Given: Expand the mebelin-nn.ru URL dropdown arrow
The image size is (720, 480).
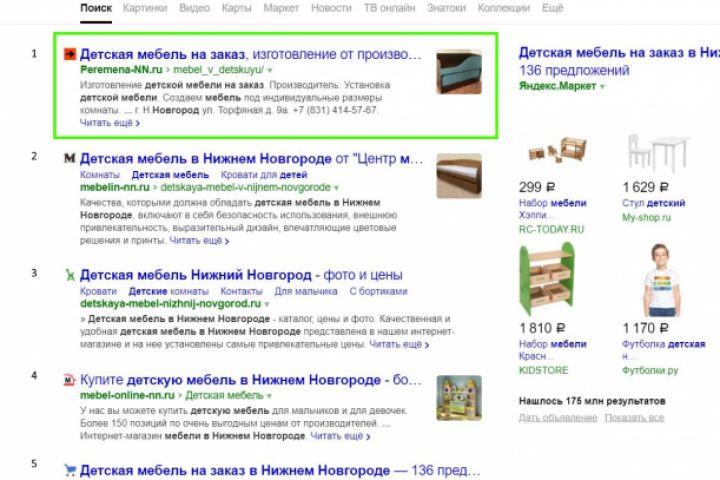Looking at the screenshot, I should (x=337, y=188).
